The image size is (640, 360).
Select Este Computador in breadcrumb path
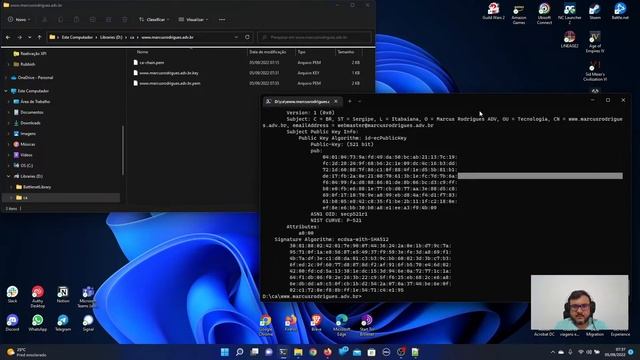(77, 37)
